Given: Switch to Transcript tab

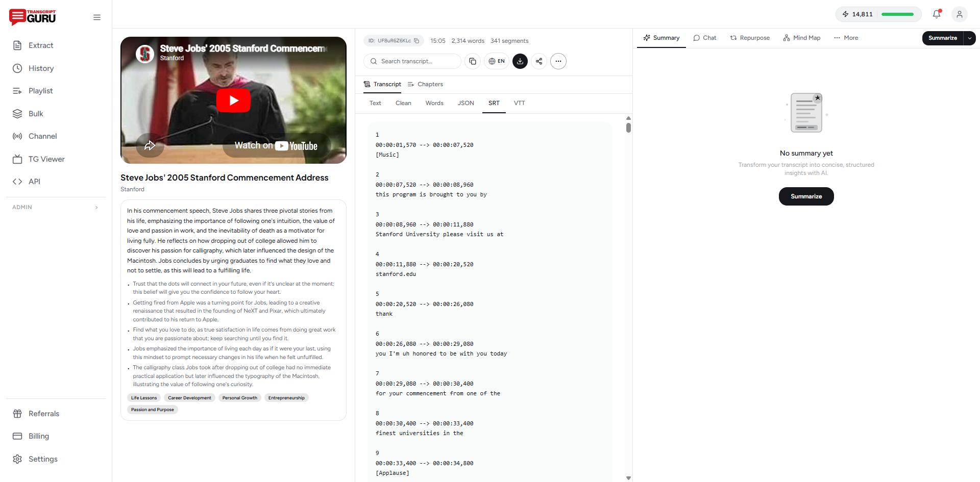Looking at the screenshot, I should 382,84.
